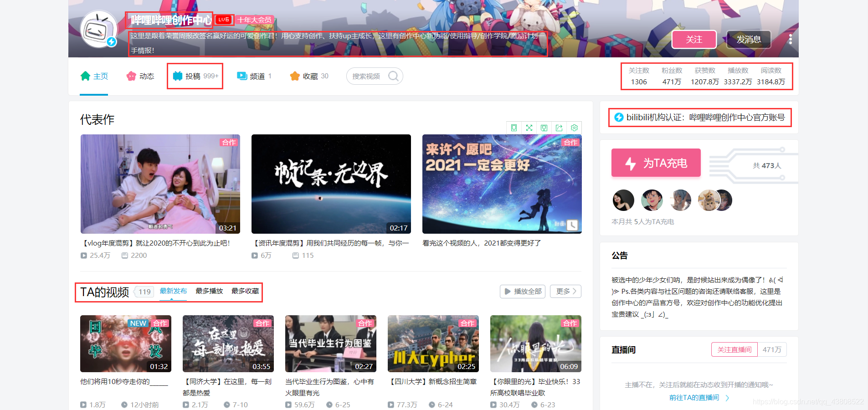868x410 pixels.
Task: Click the 哔哩哔哩创作中心 profile avatar
Action: coord(99,29)
